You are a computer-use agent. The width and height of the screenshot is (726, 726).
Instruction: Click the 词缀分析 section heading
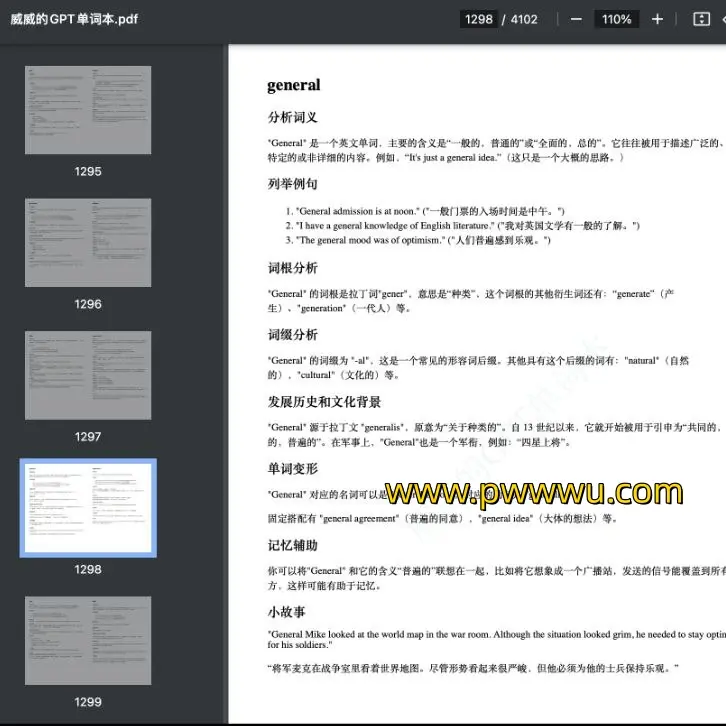coord(292,334)
